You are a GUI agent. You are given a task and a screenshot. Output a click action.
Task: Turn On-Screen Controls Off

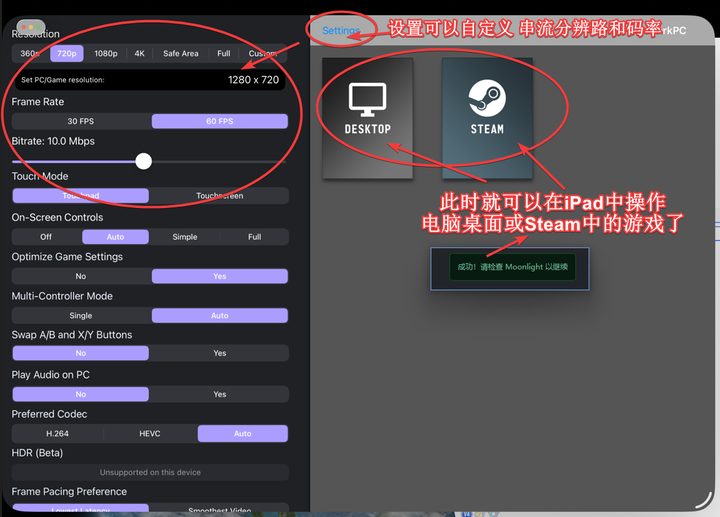[46, 237]
